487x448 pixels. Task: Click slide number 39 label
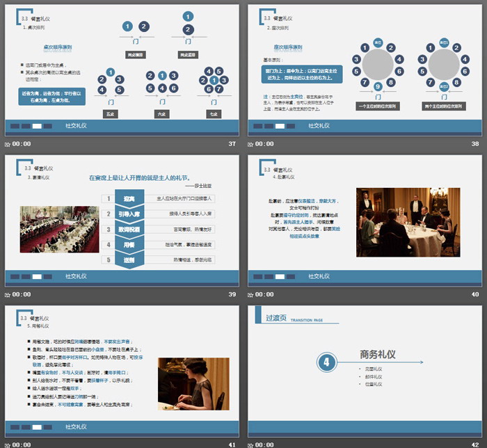tap(232, 294)
